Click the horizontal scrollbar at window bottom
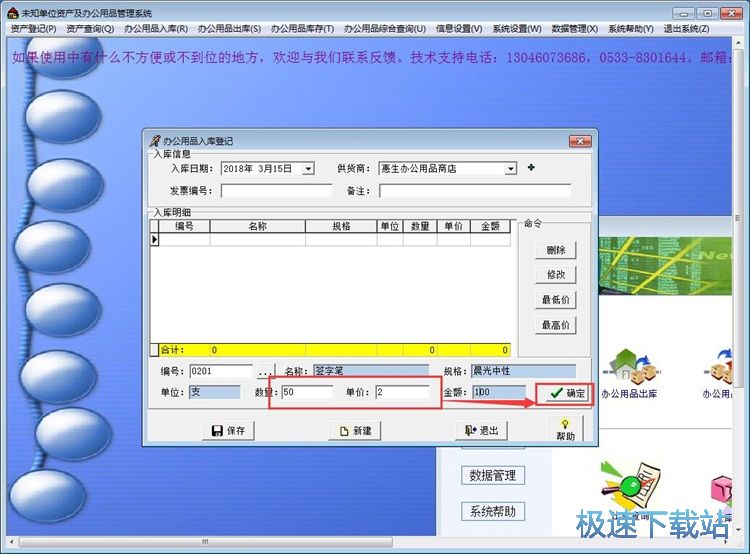This screenshot has width=750, height=554. [x=205, y=542]
